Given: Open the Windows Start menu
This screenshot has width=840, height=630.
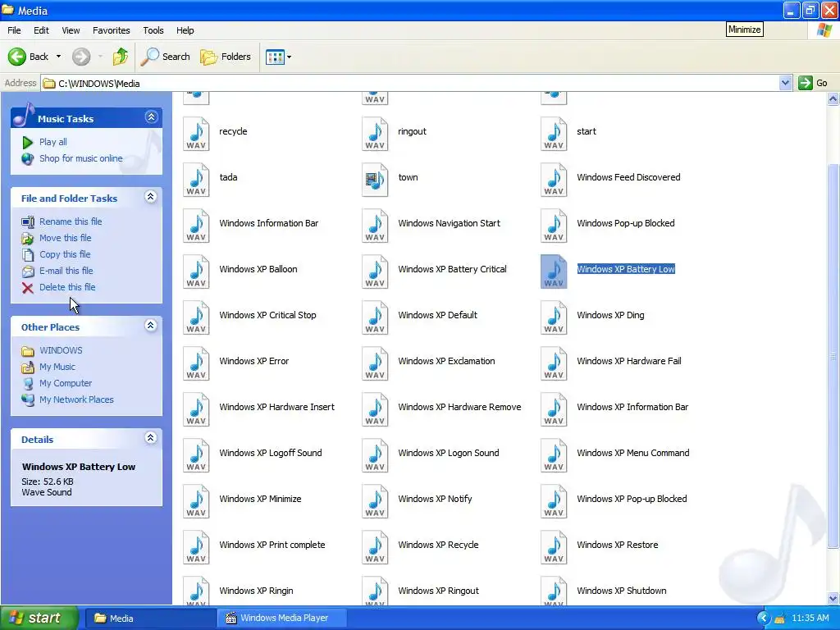Looking at the screenshot, I should click(39, 618).
